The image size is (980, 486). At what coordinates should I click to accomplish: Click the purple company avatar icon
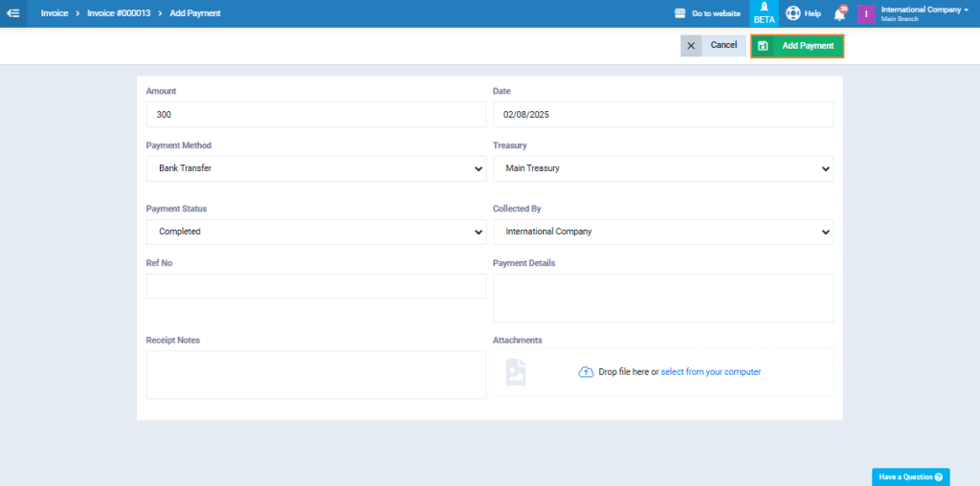(866, 13)
